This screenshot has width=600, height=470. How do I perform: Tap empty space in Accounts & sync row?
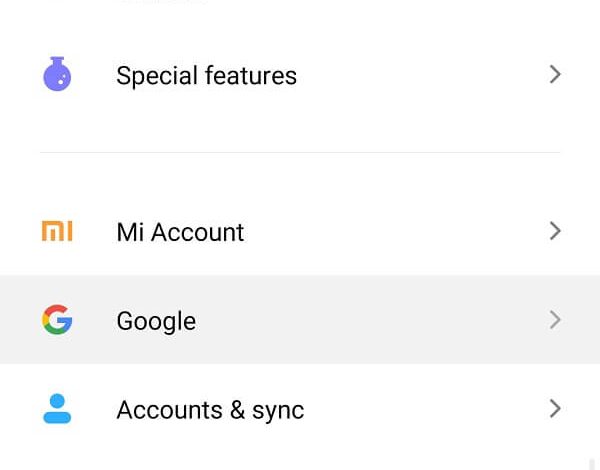421,409
